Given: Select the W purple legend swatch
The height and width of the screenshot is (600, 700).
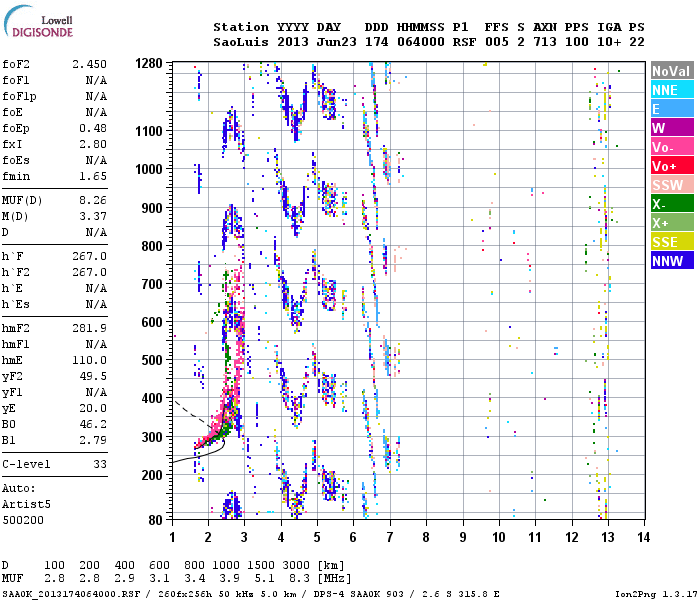Looking at the screenshot, I should tap(672, 128).
